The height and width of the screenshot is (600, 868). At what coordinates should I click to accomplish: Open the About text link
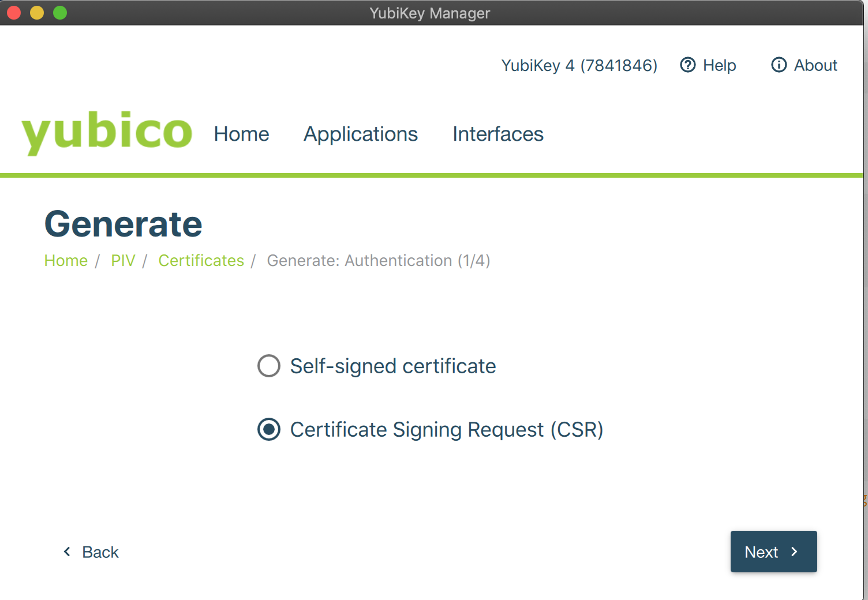pyautogui.click(x=815, y=65)
